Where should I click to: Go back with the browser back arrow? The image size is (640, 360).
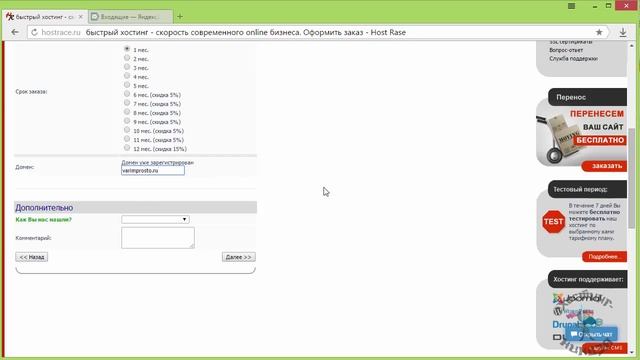15,32
